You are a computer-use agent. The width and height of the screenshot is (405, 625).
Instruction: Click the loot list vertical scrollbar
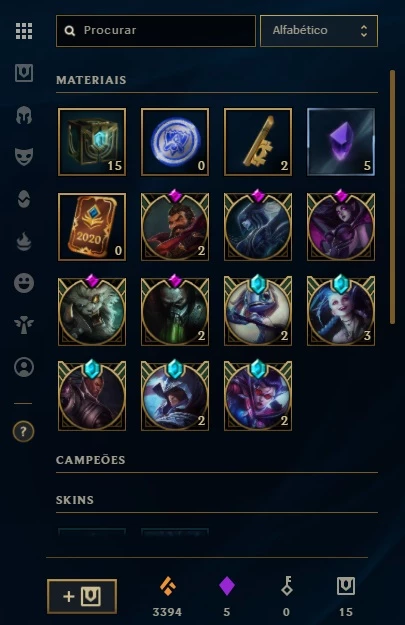coord(393,197)
